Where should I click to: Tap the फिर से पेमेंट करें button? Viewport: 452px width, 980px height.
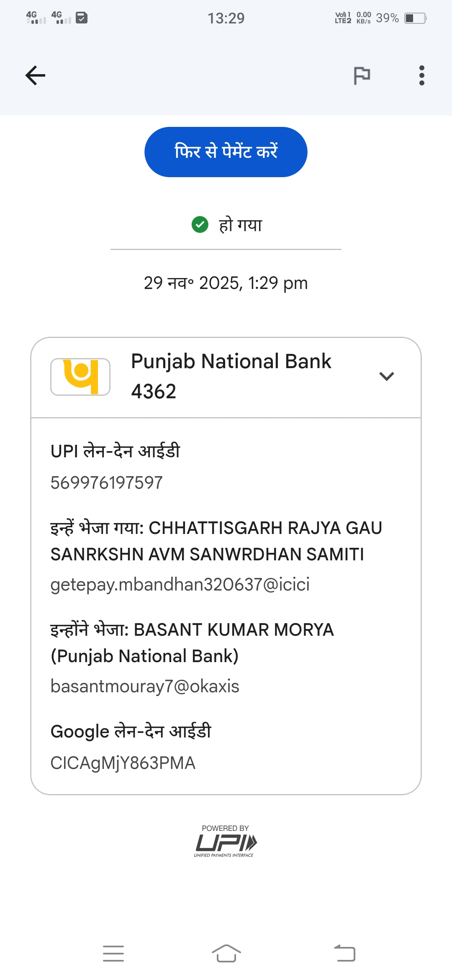pyautogui.click(x=226, y=152)
